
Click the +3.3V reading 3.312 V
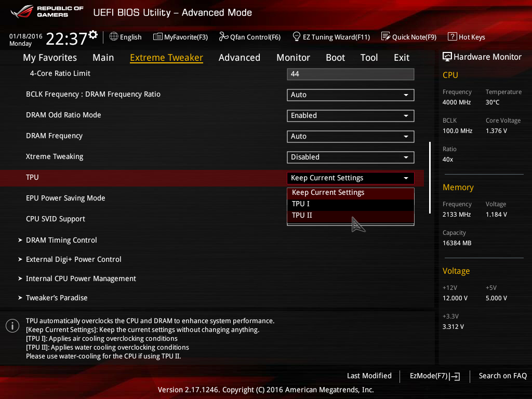click(453, 327)
